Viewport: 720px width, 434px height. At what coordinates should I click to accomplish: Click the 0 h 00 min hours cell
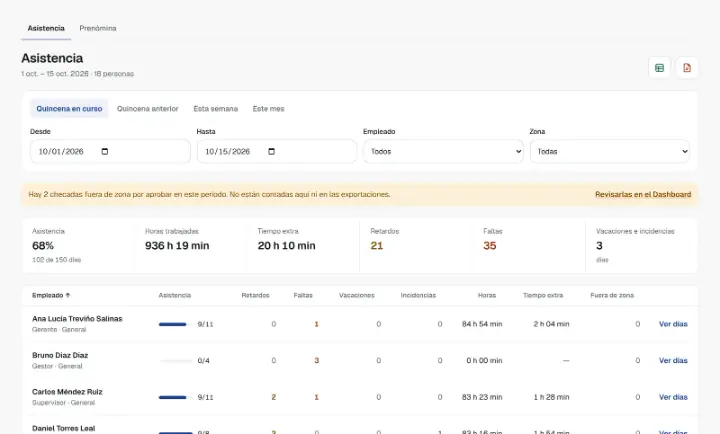coord(484,361)
